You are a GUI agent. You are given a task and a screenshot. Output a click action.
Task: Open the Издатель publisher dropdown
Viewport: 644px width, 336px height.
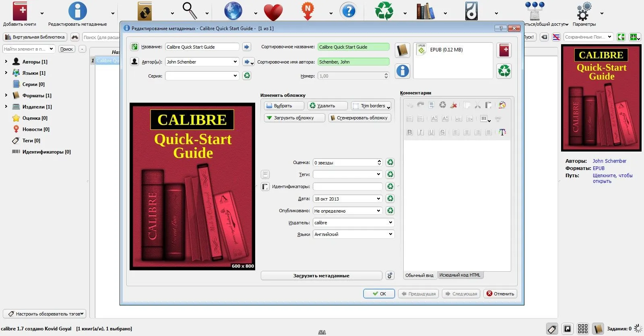tap(390, 223)
